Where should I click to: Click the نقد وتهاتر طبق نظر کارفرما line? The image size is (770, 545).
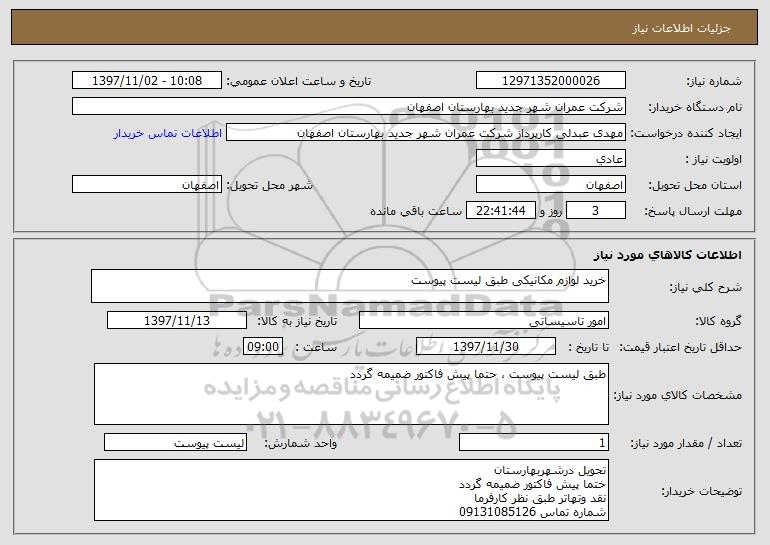click(x=540, y=498)
